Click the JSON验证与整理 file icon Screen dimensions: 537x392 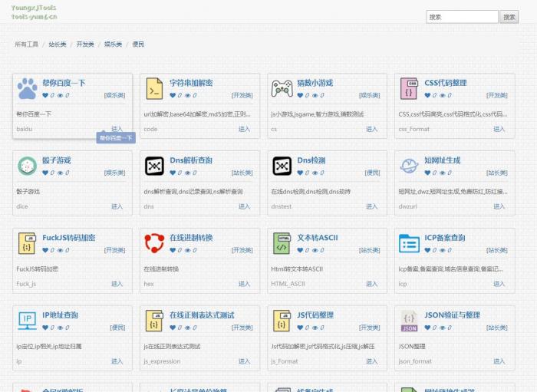coord(409,321)
